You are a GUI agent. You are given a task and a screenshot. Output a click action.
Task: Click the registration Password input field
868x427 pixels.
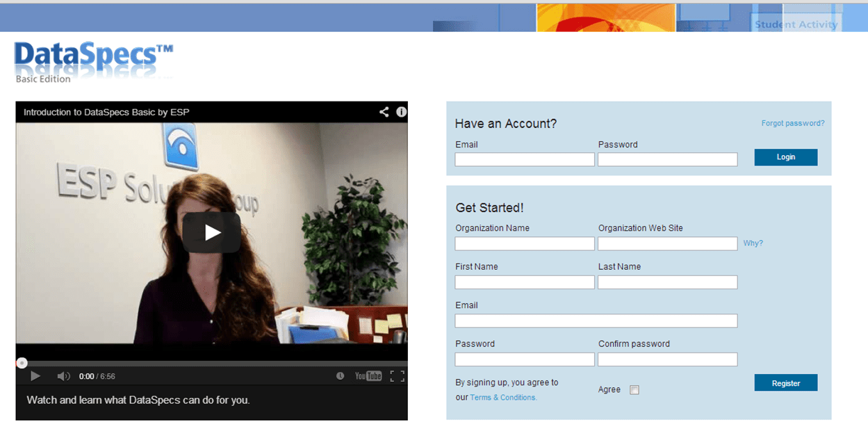point(525,360)
